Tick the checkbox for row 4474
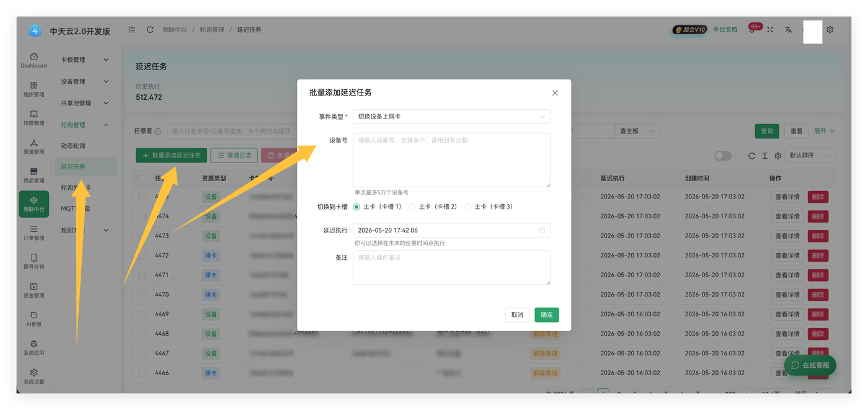This screenshot has height=410, width=868. (x=142, y=216)
